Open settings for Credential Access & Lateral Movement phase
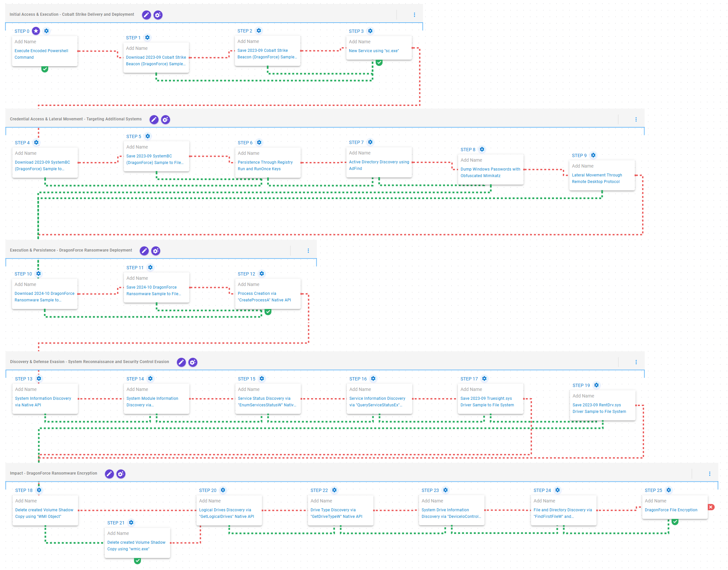The width and height of the screenshot is (728, 570). 166,119
